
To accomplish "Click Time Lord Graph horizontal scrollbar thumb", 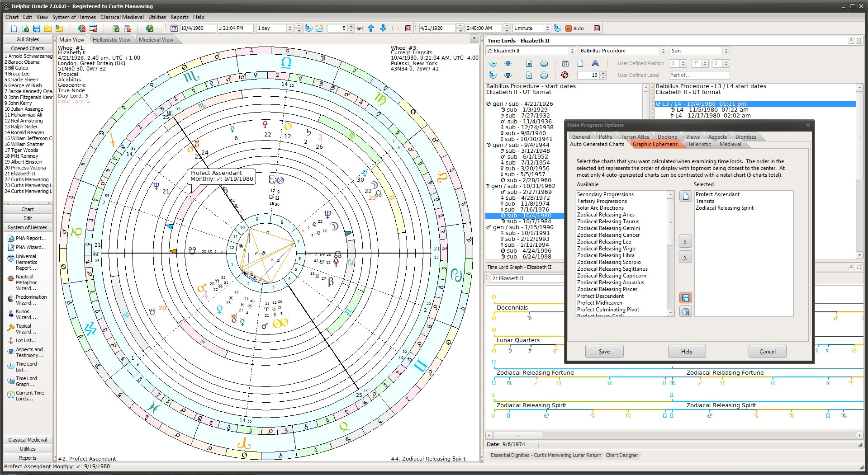I will pyautogui.click(x=518, y=435).
